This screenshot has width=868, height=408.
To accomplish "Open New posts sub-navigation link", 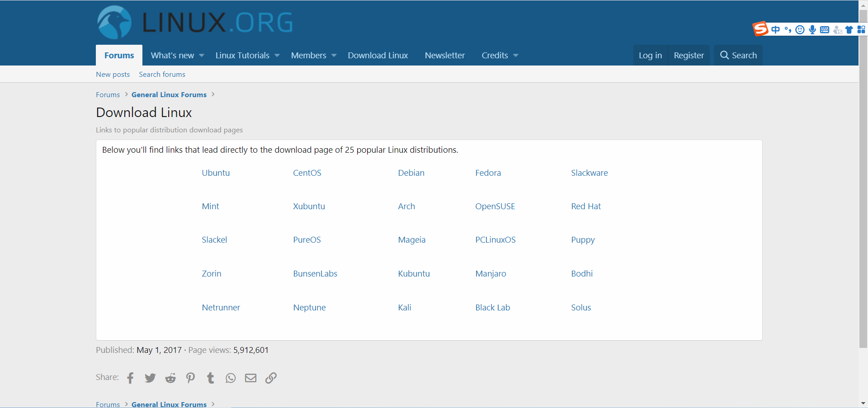I will (x=113, y=74).
